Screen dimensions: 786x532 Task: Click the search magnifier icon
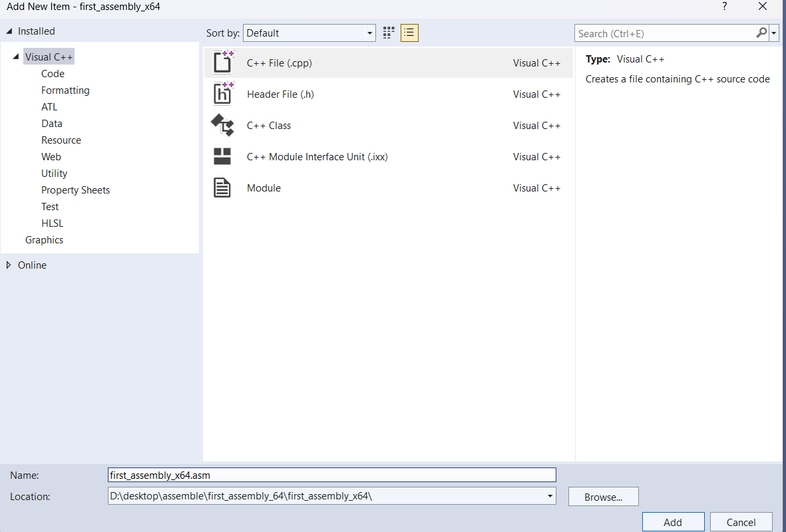click(761, 33)
